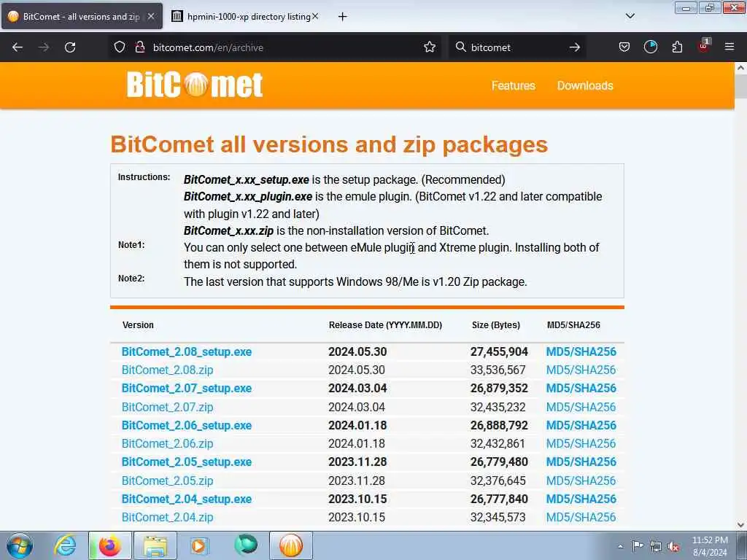
Task: Submit search with the arrow icon
Action: tap(575, 47)
